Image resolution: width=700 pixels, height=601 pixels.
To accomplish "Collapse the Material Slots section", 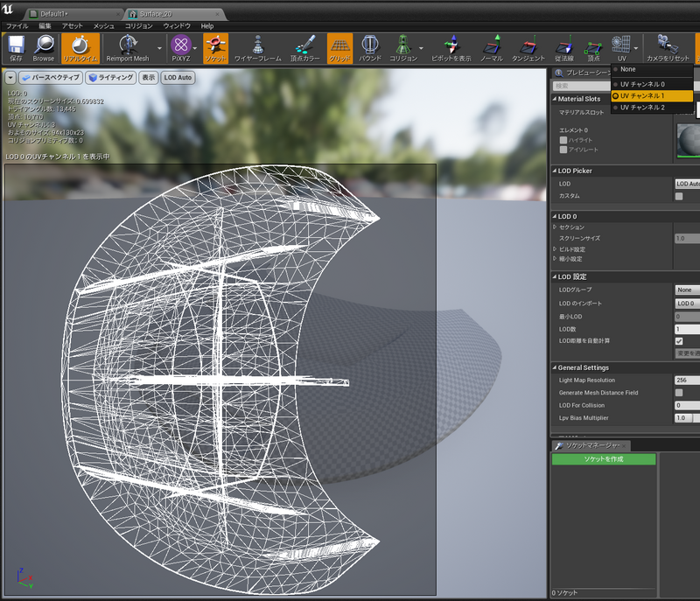I will coord(555,99).
